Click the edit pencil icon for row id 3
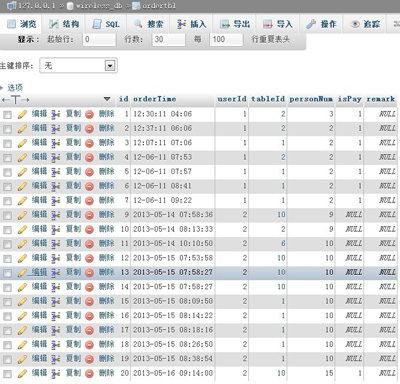Viewport: 400px width, 384px height. 22,143
